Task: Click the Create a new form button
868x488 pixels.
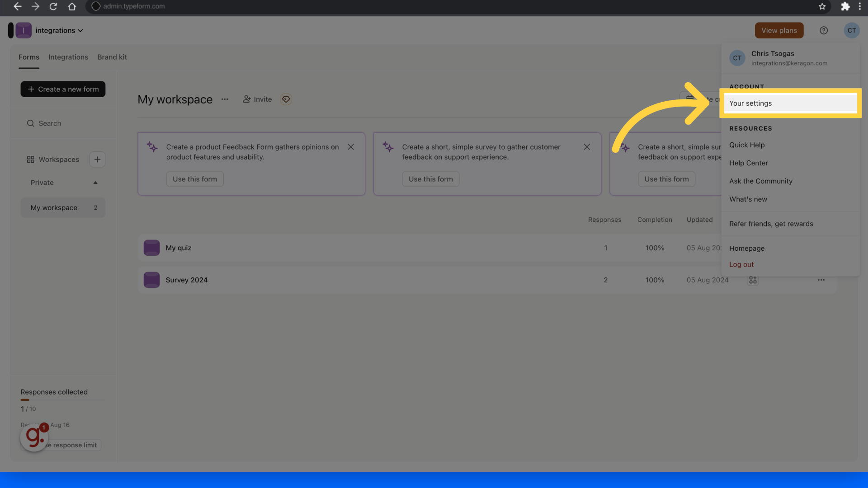Action: [x=63, y=89]
